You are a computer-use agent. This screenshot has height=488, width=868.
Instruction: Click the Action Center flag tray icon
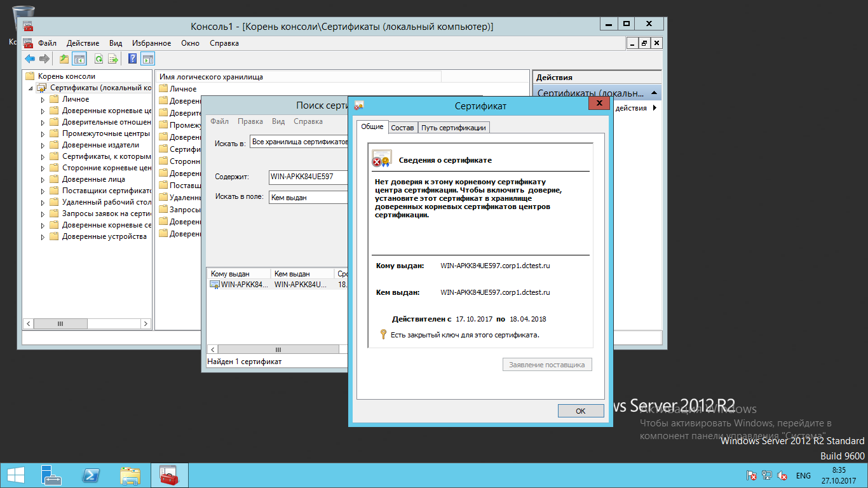[x=751, y=475]
